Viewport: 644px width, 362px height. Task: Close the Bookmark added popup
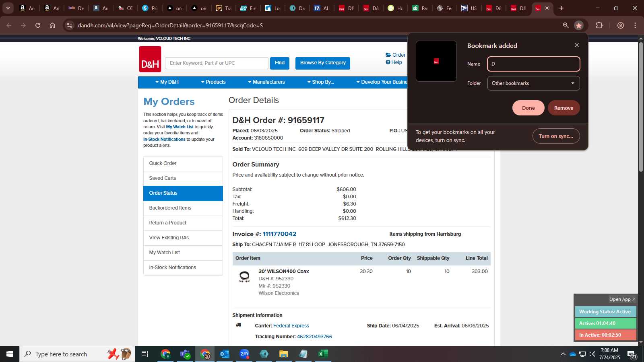(x=577, y=45)
